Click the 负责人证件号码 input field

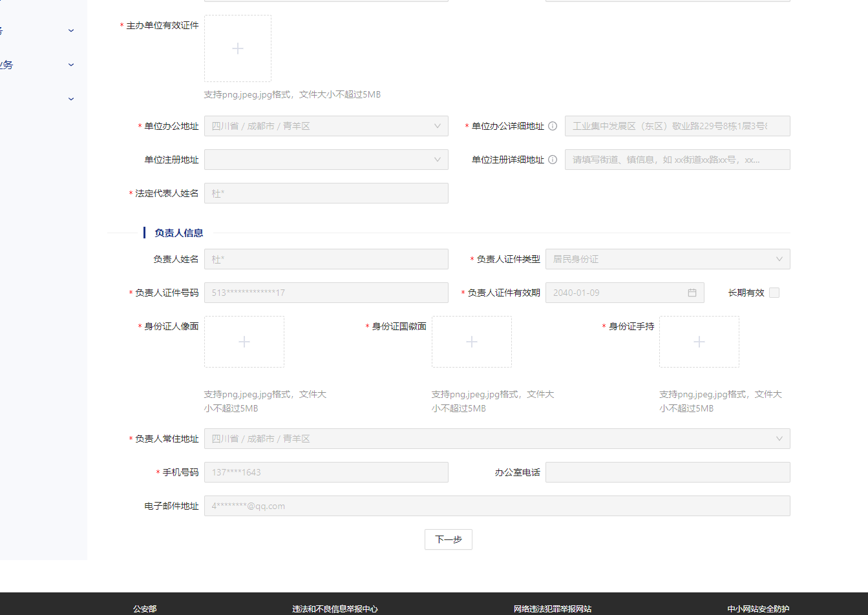(x=326, y=293)
